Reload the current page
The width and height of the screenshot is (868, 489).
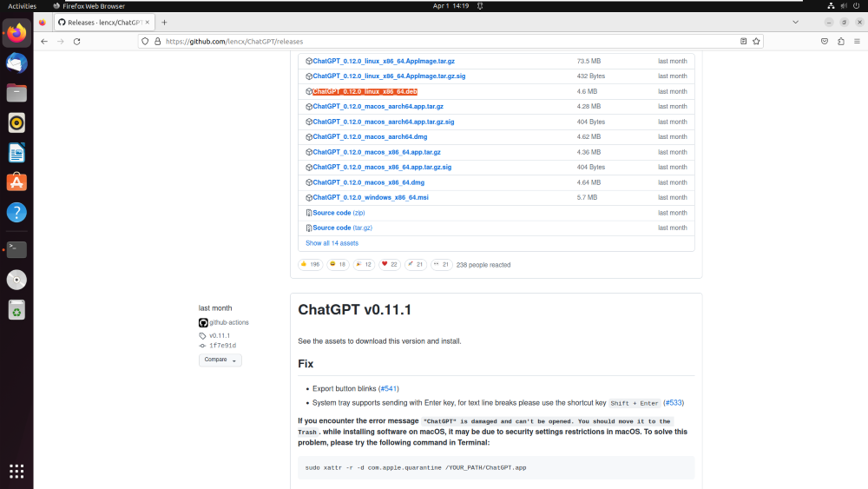tap(77, 42)
